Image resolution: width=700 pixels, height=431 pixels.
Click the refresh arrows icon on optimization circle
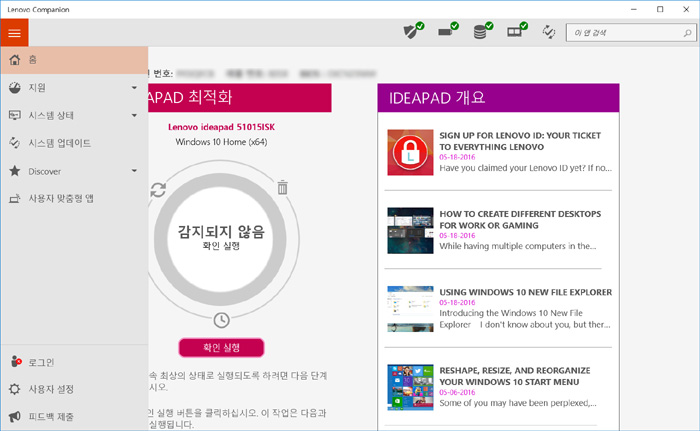click(158, 190)
